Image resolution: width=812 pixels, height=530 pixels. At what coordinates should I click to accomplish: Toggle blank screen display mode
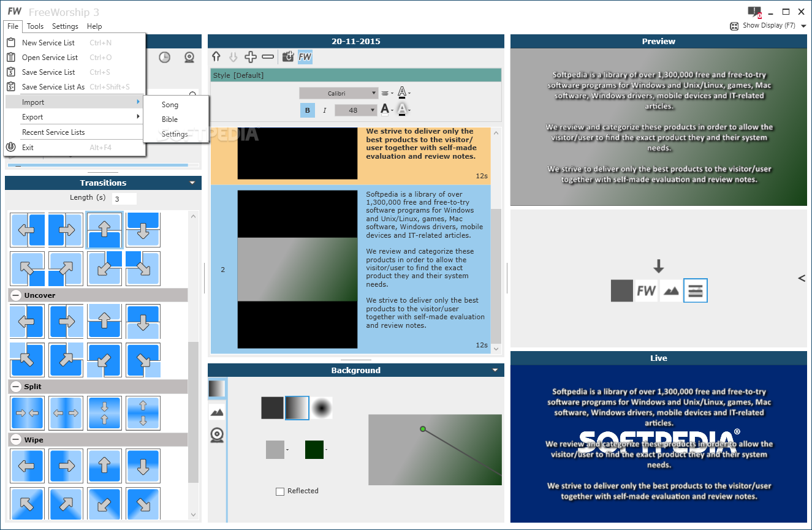(x=622, y=290)
